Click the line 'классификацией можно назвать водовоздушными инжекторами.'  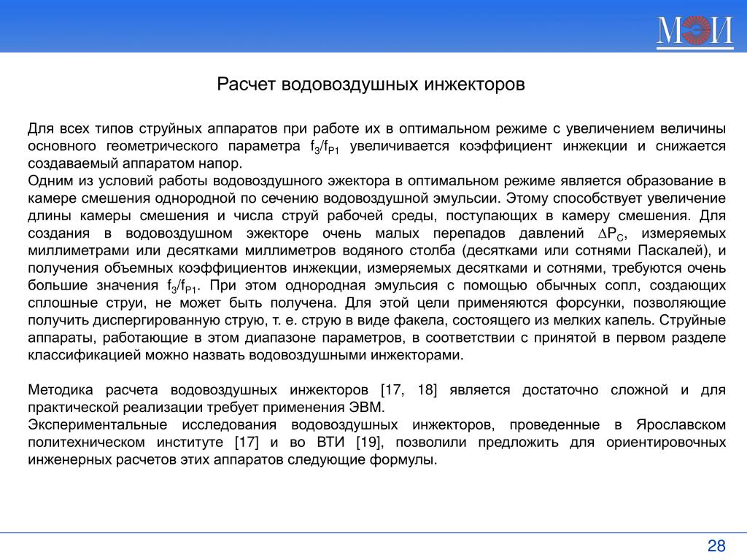click(246, 355)
